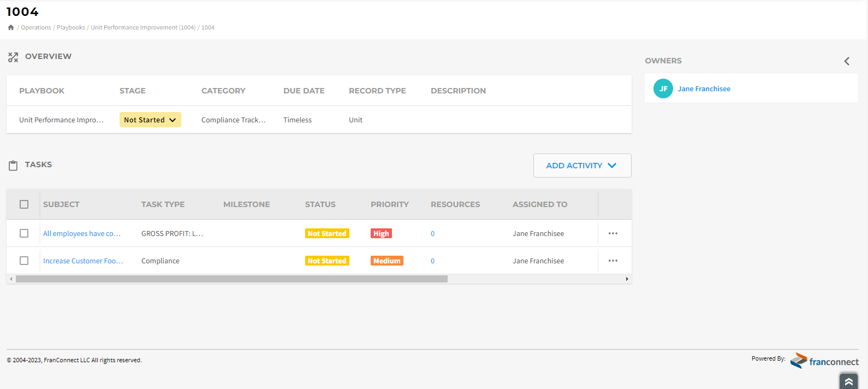
Task: Sort tasks by Milestone column header
Action: point(246,204)
